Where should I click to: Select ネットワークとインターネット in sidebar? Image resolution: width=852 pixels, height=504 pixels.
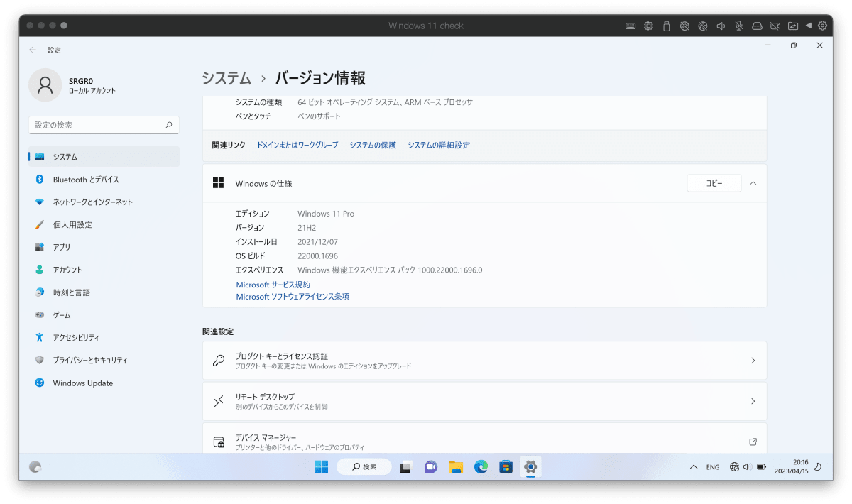[104, 202]
